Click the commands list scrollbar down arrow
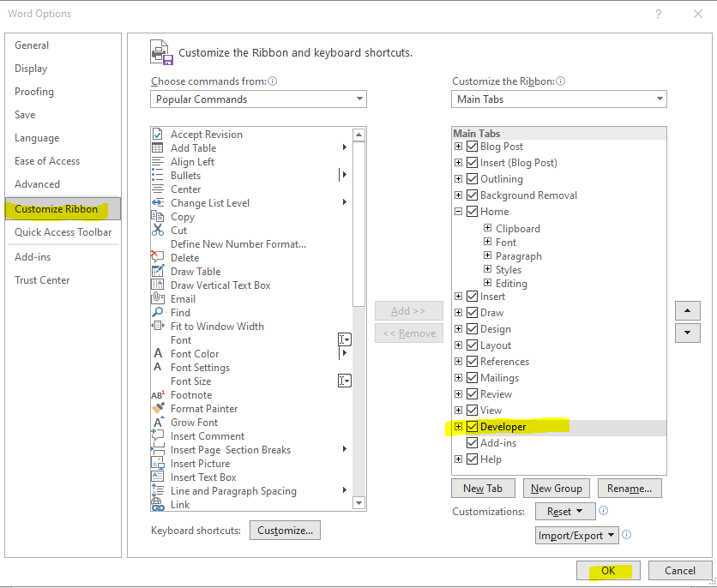717x588 pixels. point(359,504)
